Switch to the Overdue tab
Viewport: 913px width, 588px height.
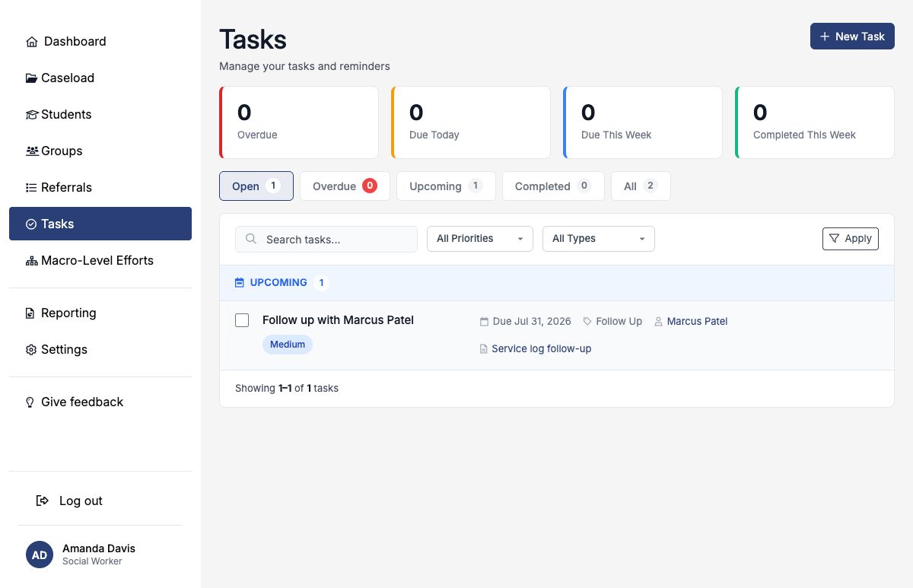(x=345, y=186)
